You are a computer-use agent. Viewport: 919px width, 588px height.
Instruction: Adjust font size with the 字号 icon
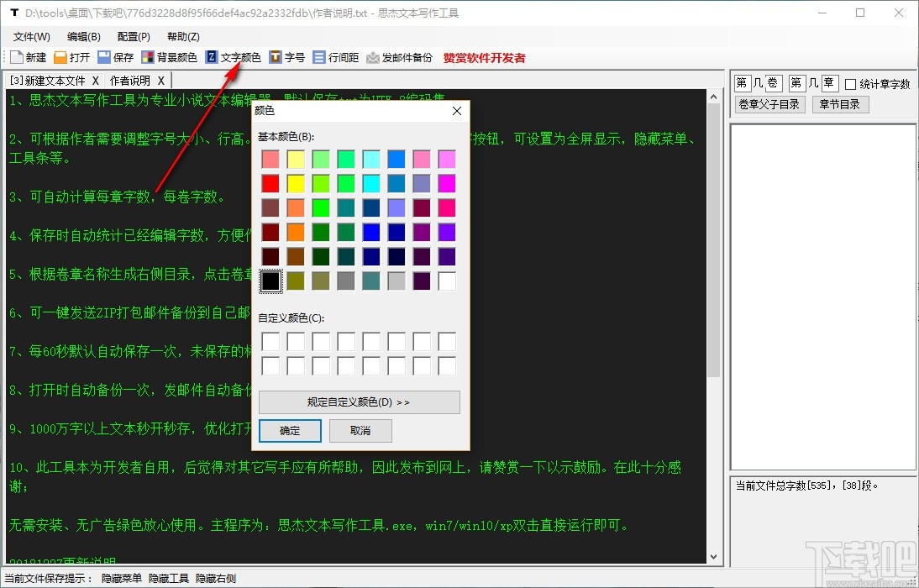coord(287,57)
